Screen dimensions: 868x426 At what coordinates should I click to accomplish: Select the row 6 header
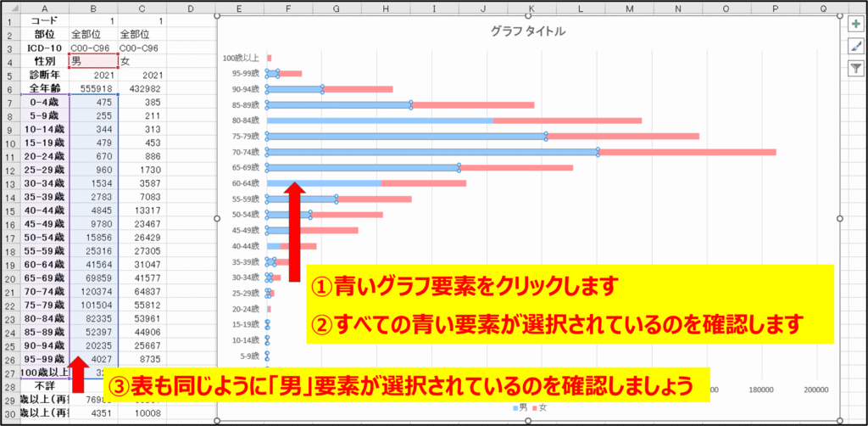coord(8,89)
